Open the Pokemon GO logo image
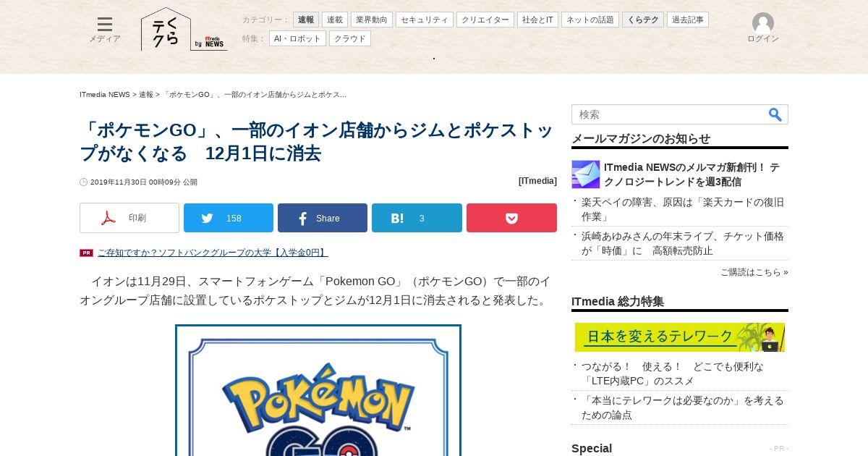The image size is (868, 456). [x=318, y=390]
